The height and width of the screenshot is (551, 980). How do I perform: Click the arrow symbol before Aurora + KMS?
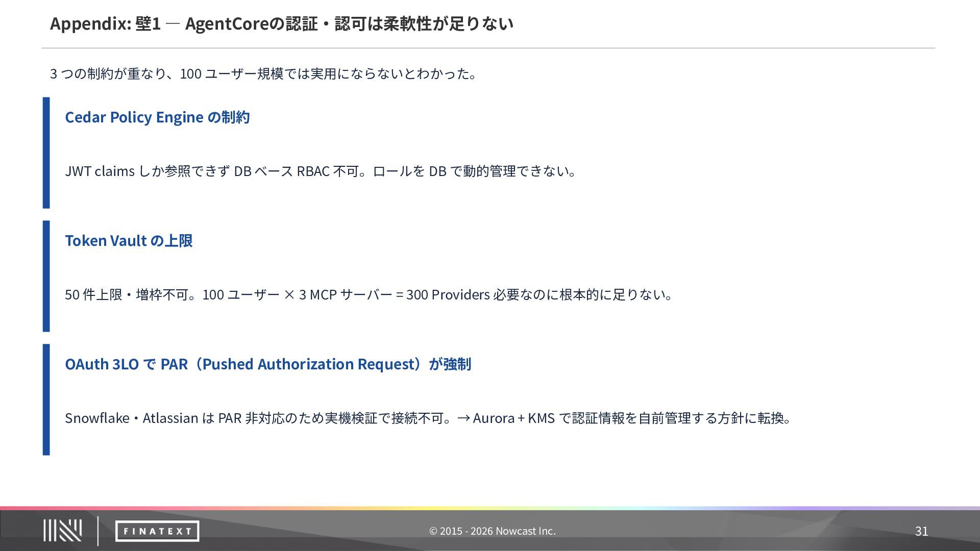coord(463,418)
